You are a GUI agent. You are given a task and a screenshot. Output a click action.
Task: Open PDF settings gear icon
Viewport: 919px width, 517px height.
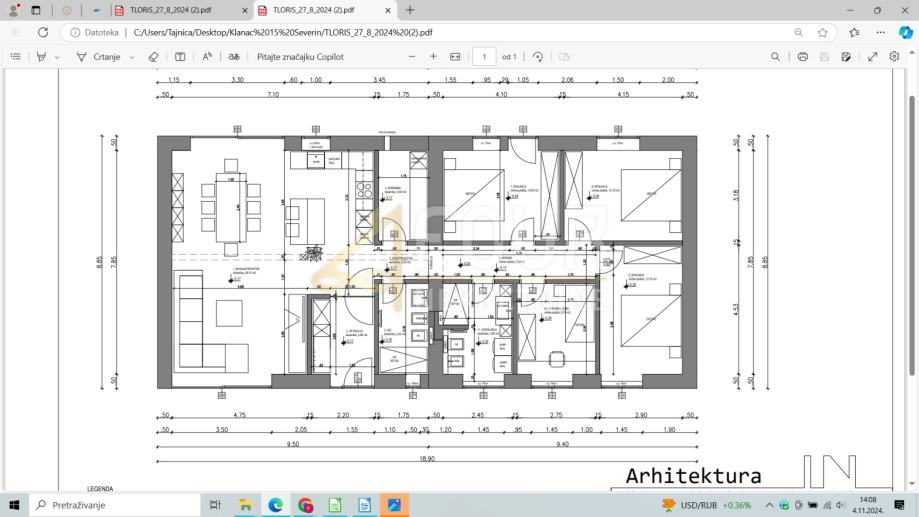pos(894,57)
